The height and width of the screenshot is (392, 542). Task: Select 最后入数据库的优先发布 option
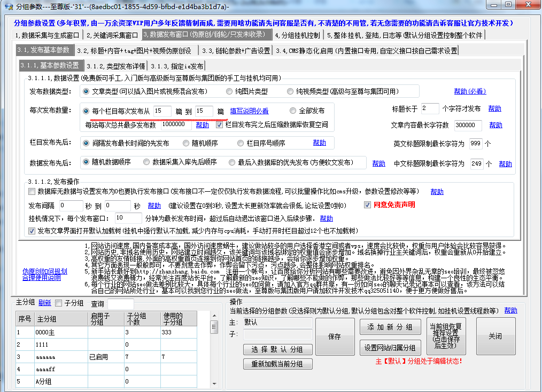232,162
